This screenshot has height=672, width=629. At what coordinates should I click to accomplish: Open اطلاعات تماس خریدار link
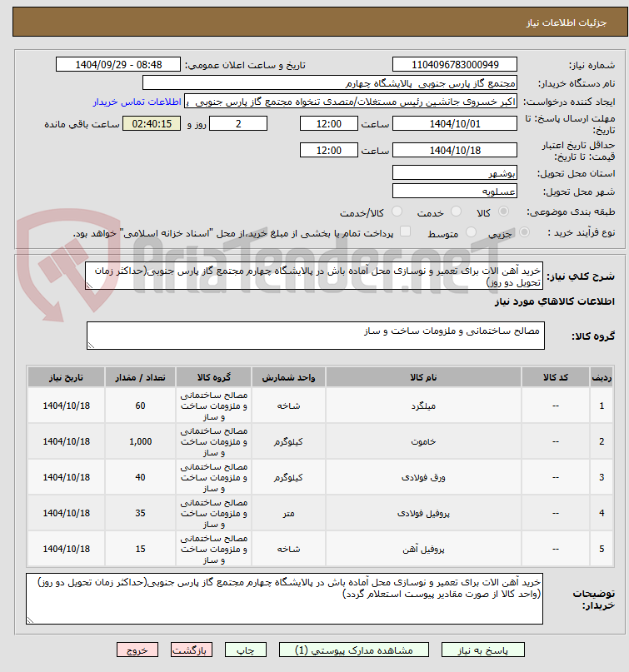coord(137,102)
